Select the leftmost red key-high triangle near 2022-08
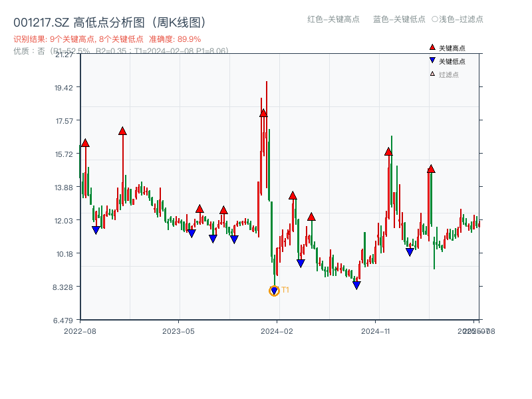This screenshot has height=399, width=532. (x=84, y=142)
